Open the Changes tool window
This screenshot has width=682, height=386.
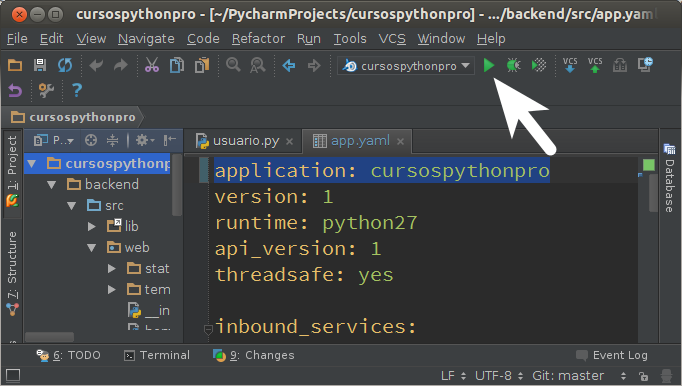(254, 356)
